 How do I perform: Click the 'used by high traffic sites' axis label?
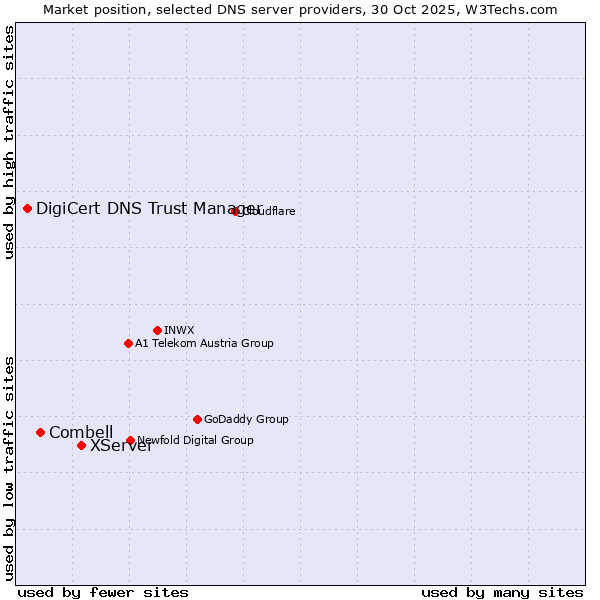tap(9, 142)
